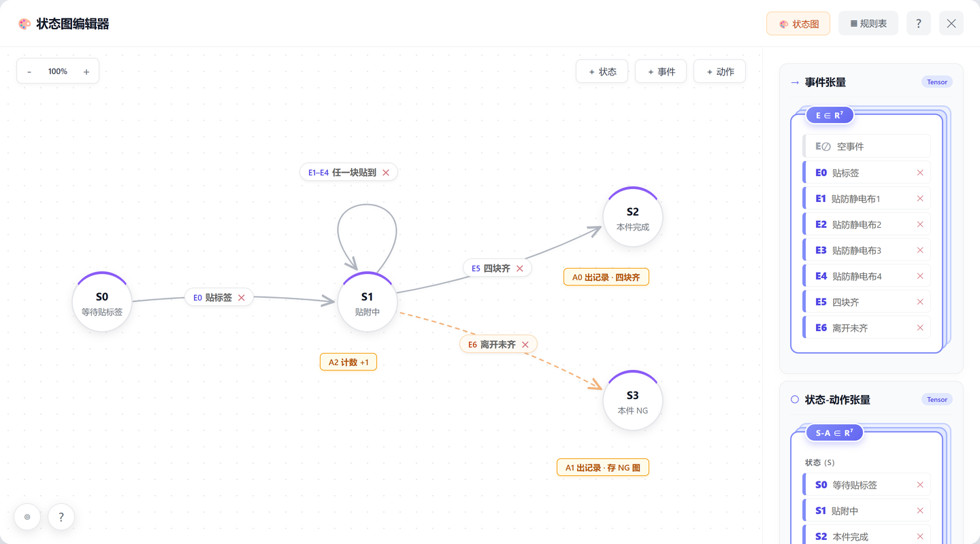Image resolution: width=980 pixels, height=544 pixels.
Task: Select the E6 离开未齐 row in the event list
Action: (866, 328)
